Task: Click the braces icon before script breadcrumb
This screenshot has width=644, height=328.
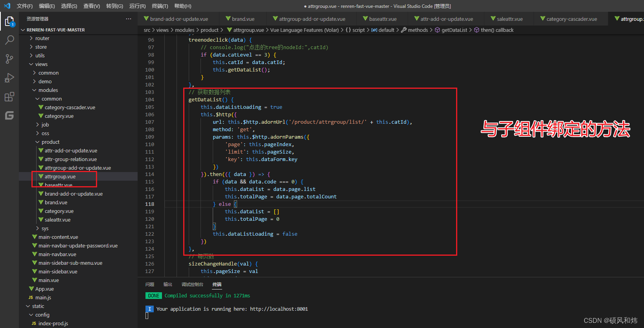Action: [348, 30]
